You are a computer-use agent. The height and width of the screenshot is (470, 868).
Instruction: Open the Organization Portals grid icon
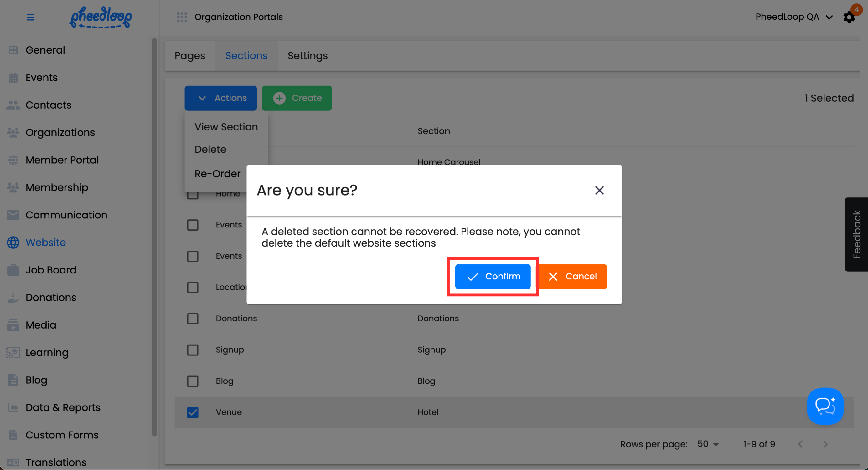point(182,17)
